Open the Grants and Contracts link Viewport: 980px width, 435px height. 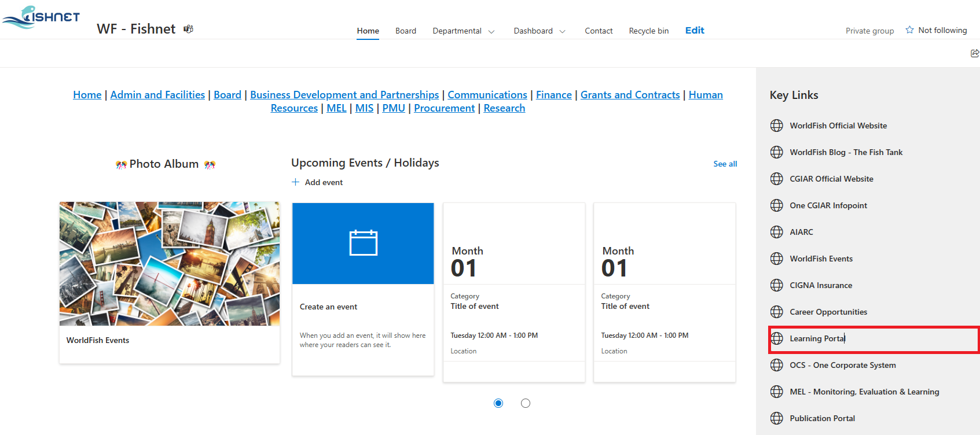tap(630, 95)
